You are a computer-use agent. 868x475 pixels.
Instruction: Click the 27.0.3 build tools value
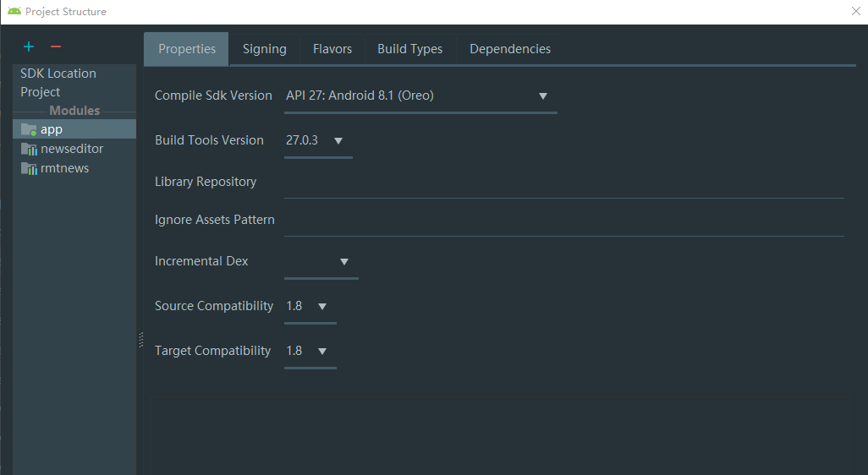302,140
